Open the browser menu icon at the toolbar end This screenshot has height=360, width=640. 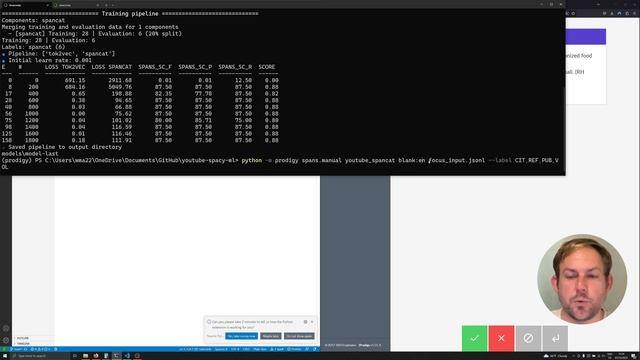(635, 13)
